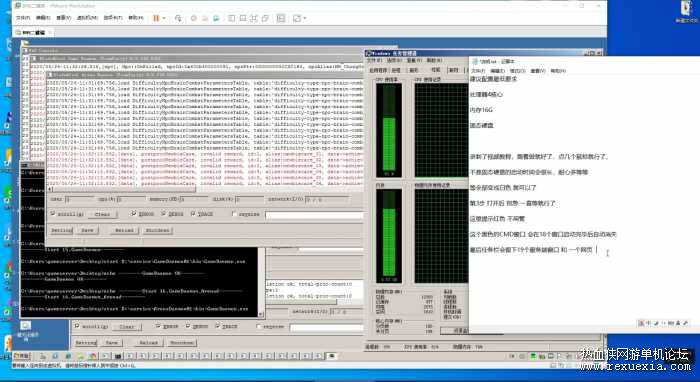The image size is (700, 382).
Task: Open the VMware 帮助(H) menu
Action: 136,18
